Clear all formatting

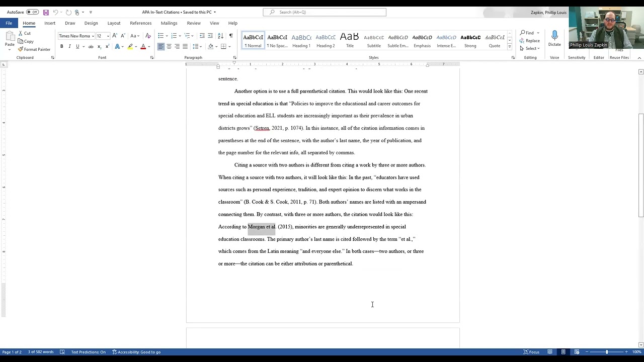148,36
